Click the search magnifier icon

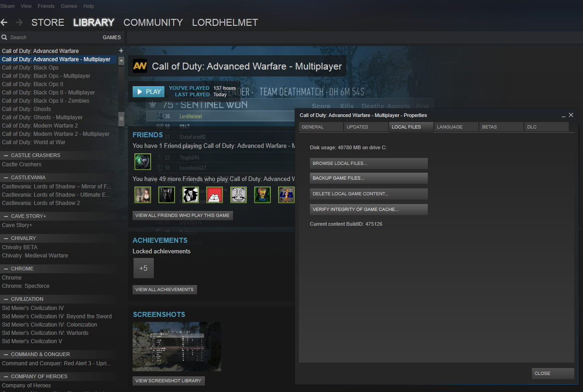coord(4,37)
